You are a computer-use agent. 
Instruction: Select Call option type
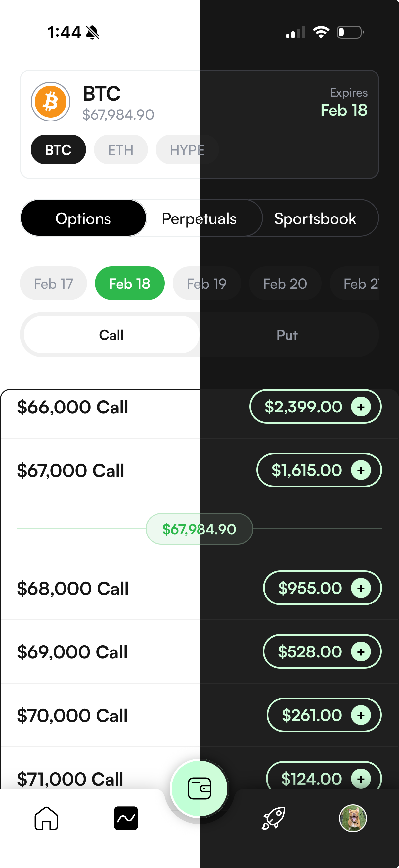111,335
